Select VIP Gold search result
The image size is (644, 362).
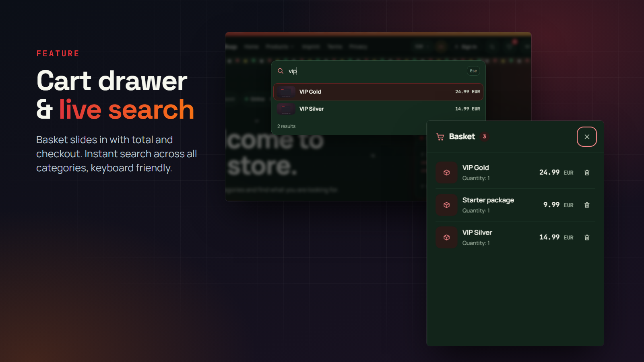pos(378,92)
